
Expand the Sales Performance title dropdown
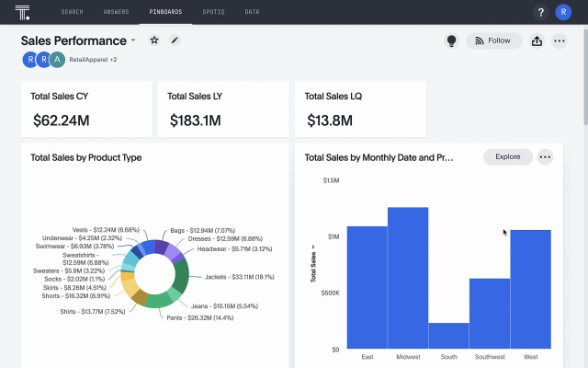pos(133,40)
